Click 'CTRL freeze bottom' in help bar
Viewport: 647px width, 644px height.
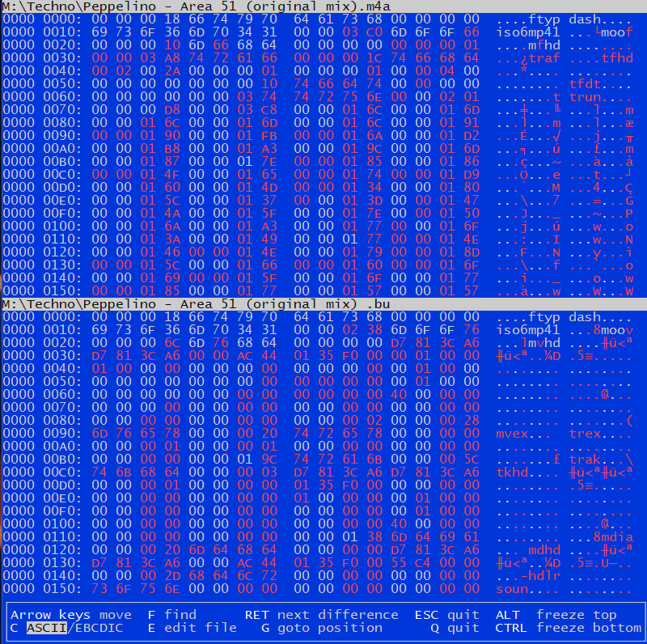[x=569, y=628]
